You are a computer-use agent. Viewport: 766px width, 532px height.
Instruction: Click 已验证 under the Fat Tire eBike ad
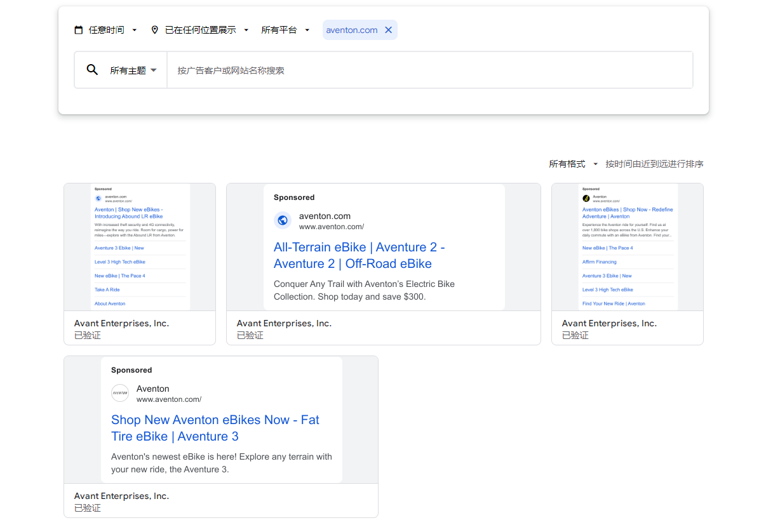88,508
